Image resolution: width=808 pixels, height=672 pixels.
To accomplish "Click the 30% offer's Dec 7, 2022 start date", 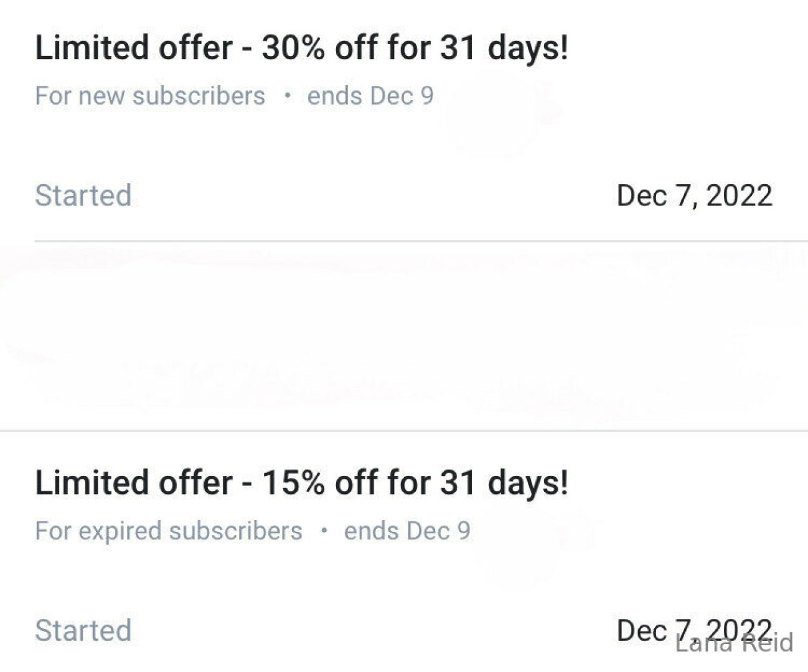I will pyautogui.click(x=694, y=195).
